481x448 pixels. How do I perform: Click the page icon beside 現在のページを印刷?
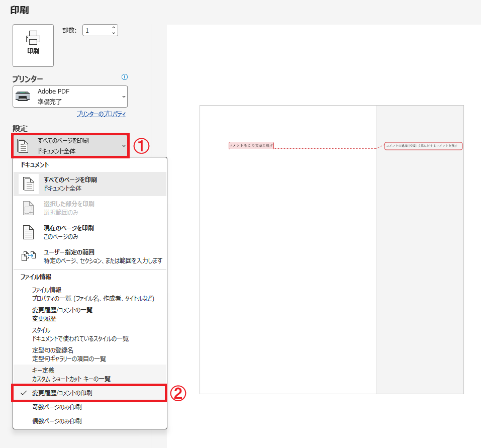point(29,231)
